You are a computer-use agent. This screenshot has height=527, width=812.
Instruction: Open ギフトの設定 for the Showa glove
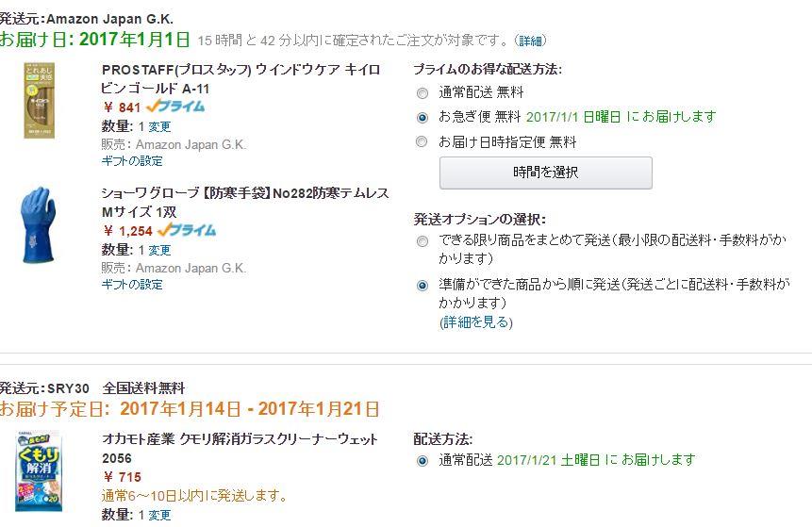click(132, 285)
